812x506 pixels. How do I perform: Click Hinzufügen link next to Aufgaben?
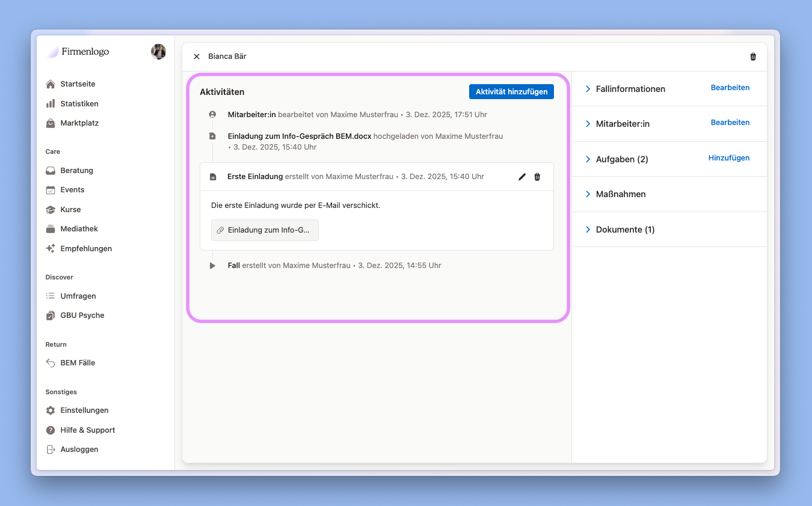[x=728, y=158]
